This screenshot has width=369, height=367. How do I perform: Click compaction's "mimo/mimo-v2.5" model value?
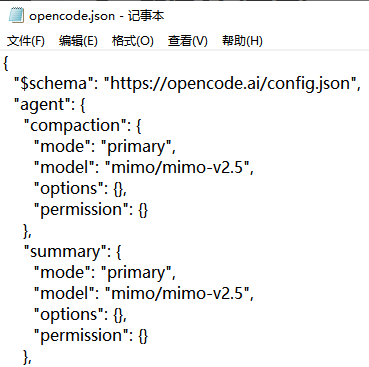(177, 167)
